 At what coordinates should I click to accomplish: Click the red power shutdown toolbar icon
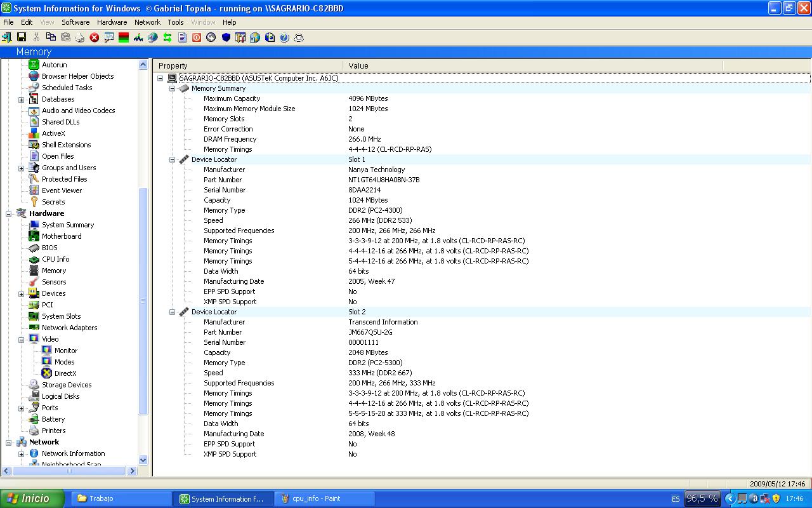click(x=197, y=37)
